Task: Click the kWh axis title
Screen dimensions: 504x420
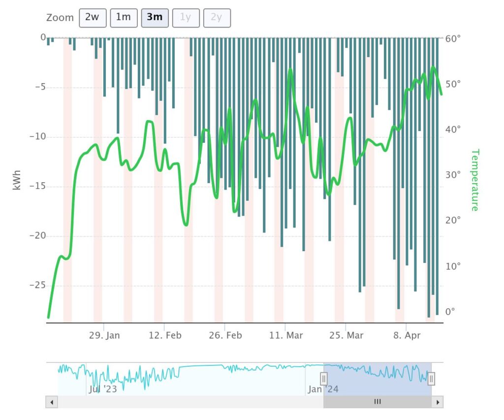Action: (x=17, y=181)
